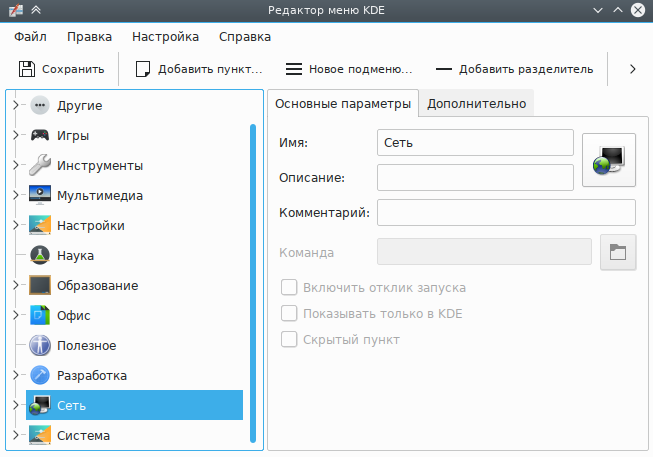The image size is (653, 457).
Task: Expand the Офис tree category
Action: pos(15,315)
